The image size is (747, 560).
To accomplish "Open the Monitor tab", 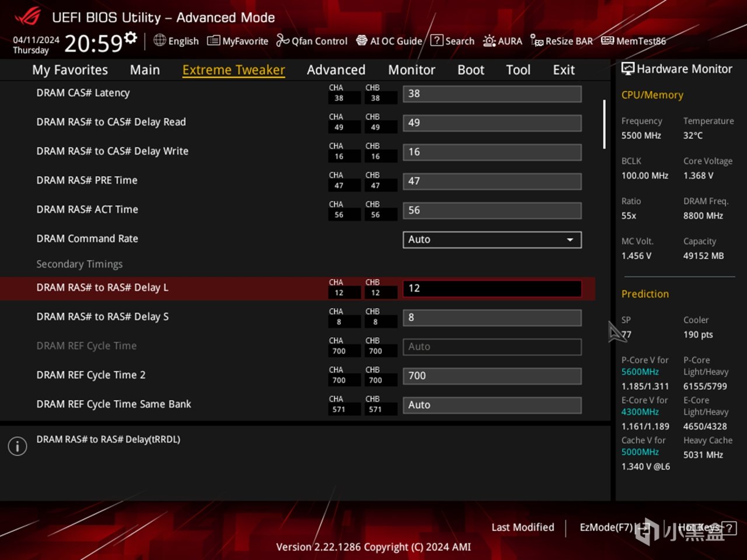I will click(411, 70).
